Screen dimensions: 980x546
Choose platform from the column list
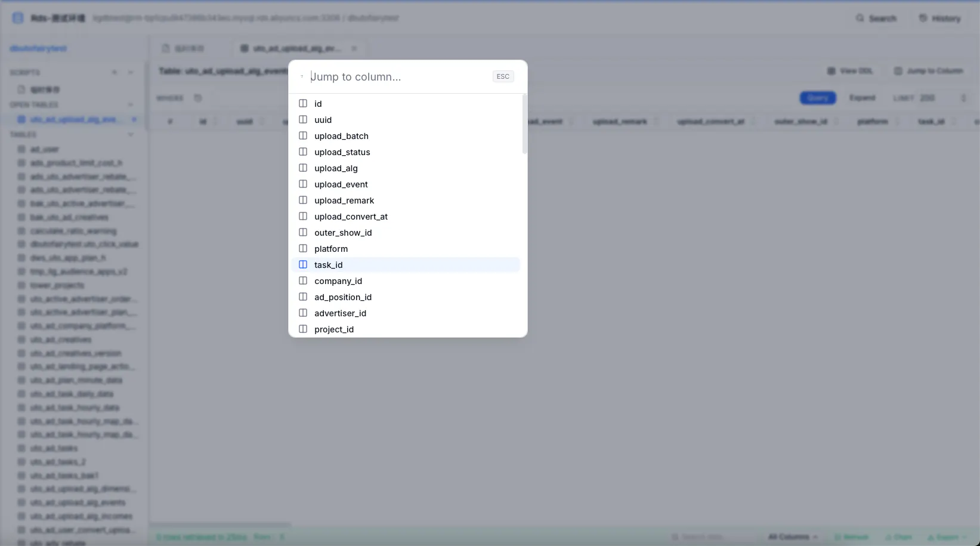pos(406,249)
